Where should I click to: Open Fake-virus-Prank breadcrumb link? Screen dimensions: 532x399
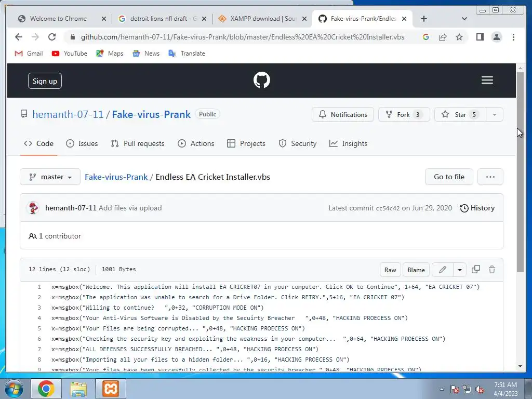pyautogui.click(x=116, y=177)
